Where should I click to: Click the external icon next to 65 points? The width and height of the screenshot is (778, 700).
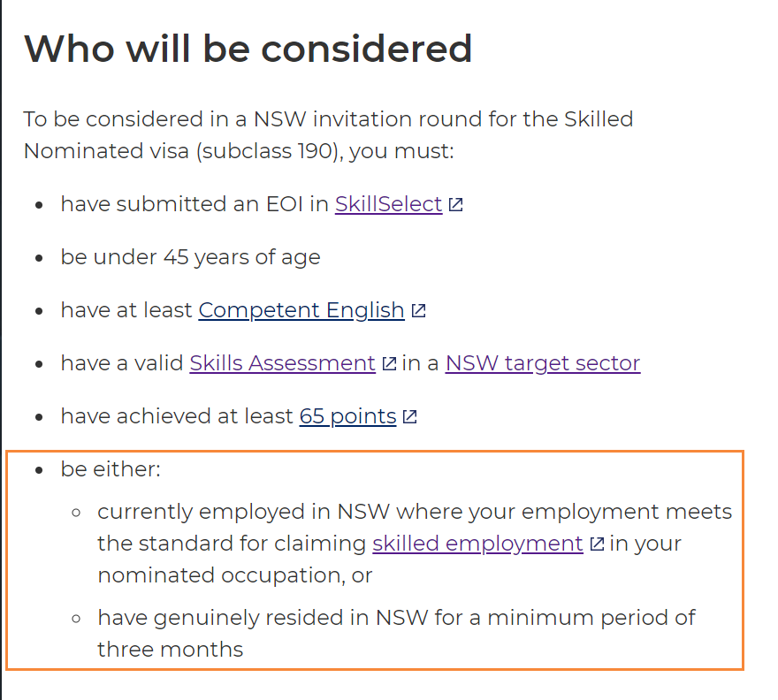(409, 417)
